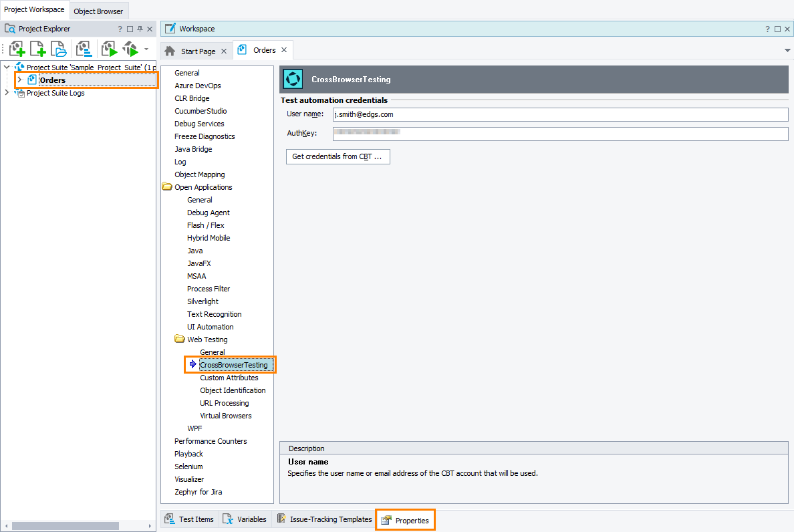Select CLR Bridge properties category
The image size is (794, 532).
[x=192, y=98]
